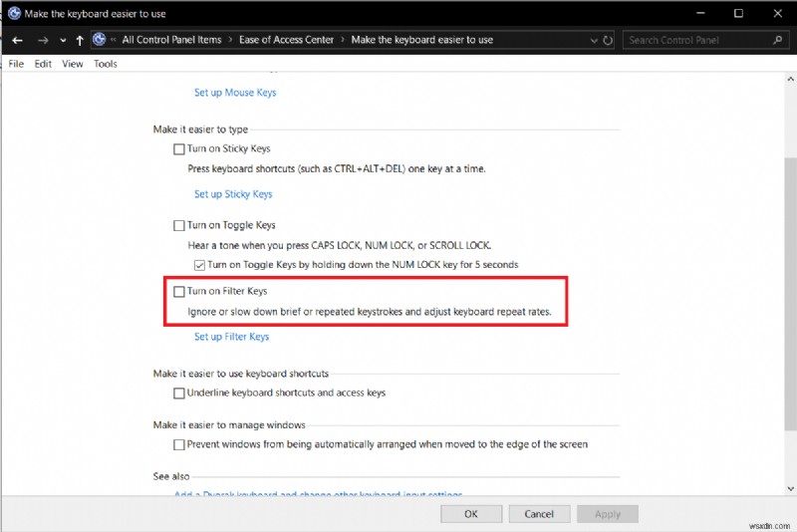Image resolution: width=797 pixels, height=532 pixels.
Task: Check Prevent windows from being automatically arranged
Action: pos(179,444)
